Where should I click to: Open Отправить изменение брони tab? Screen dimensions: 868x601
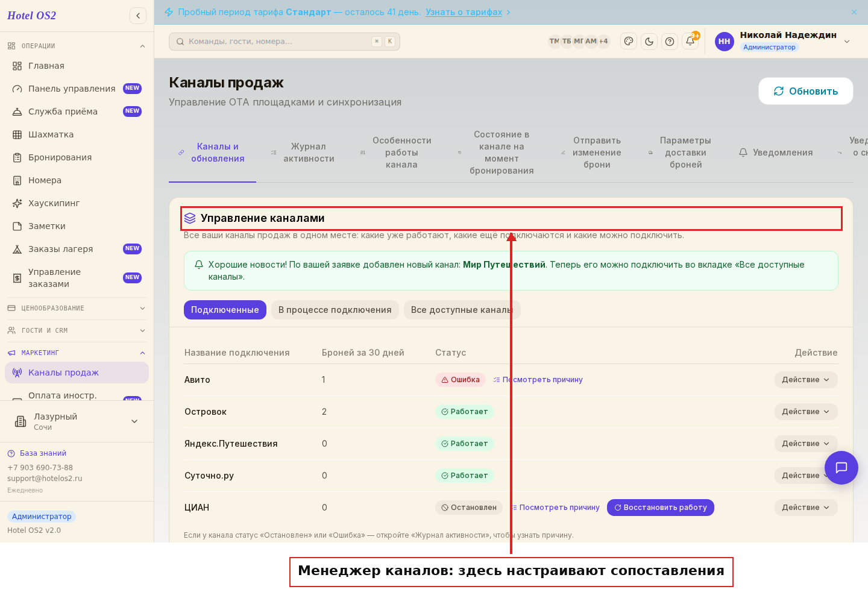(x=591, y=153)
